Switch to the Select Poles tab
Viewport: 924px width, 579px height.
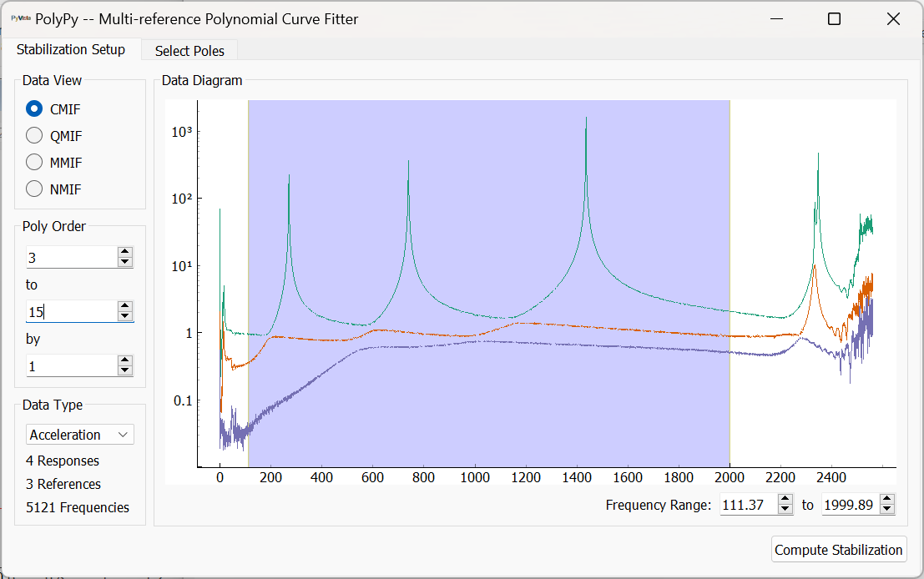189,51
